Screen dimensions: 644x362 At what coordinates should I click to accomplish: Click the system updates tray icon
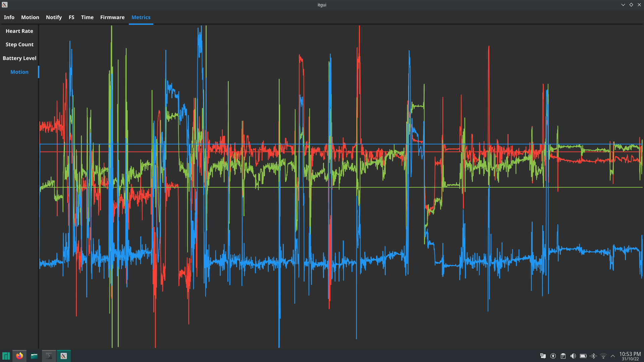click(x=553, y=356)
